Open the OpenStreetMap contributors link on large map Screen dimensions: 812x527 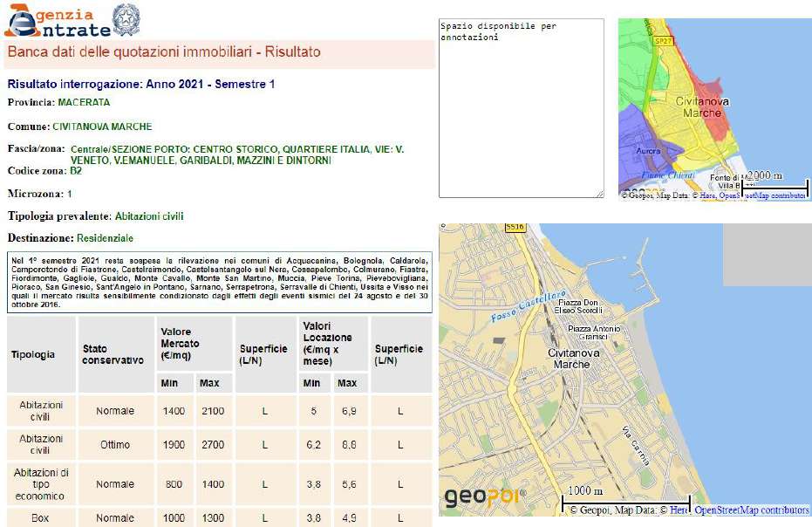751,510
